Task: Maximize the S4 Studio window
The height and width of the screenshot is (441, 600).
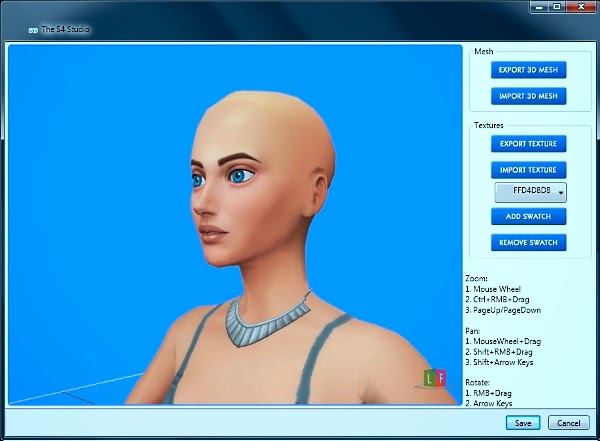Action: 557,7
